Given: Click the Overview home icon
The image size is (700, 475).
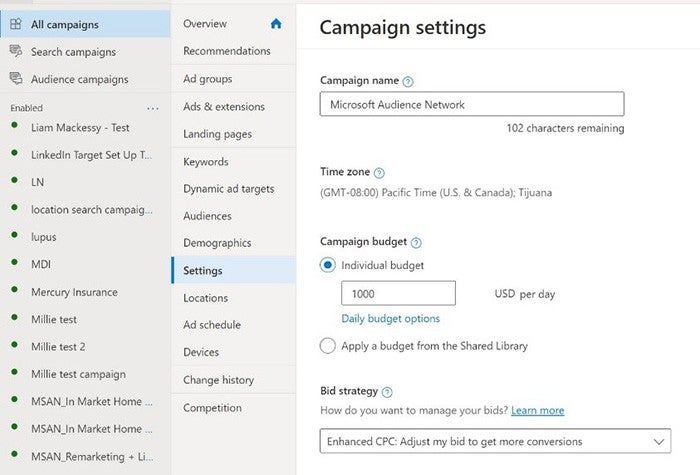Looking at the screenshot, I should pyautogui.click(x=276, y=24).
